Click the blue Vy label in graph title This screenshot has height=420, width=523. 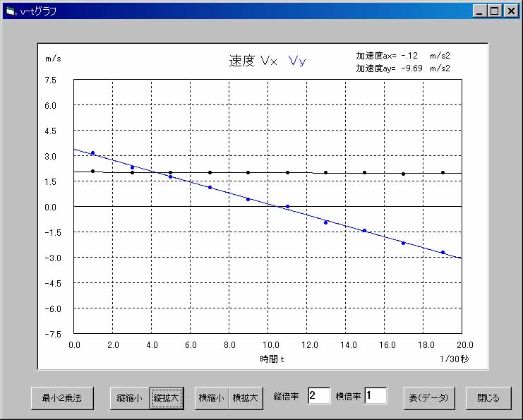tap(297, 61)
